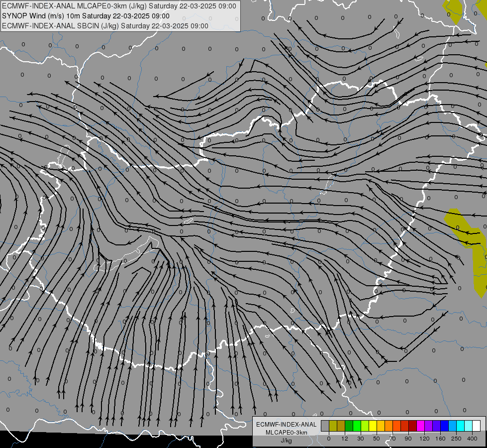Click the SYNOP Wind 10m title line
The height and width of the screenshot is (448, 487).
point(86,16)
